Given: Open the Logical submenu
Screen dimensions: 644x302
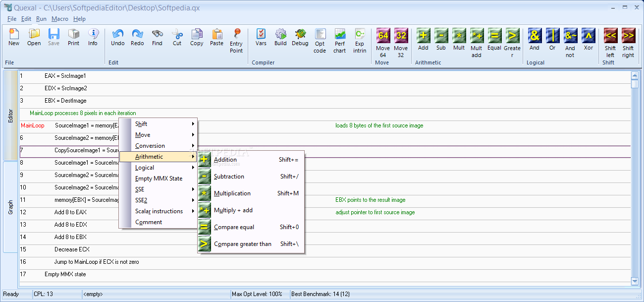Looking at the screenshot, I should pyautogui.click(x=159, y=168).
